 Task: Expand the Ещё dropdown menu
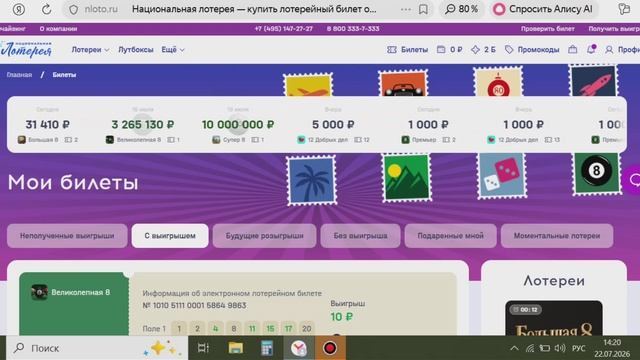(173, 49)
